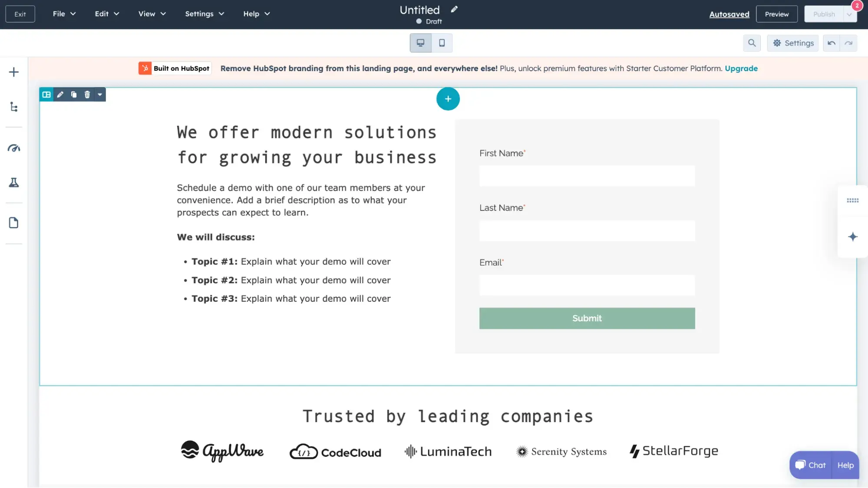This screenshot has width=868, height=488.
Task: Open search with the magnifying glass icon
Action: [x=752, y=43]
